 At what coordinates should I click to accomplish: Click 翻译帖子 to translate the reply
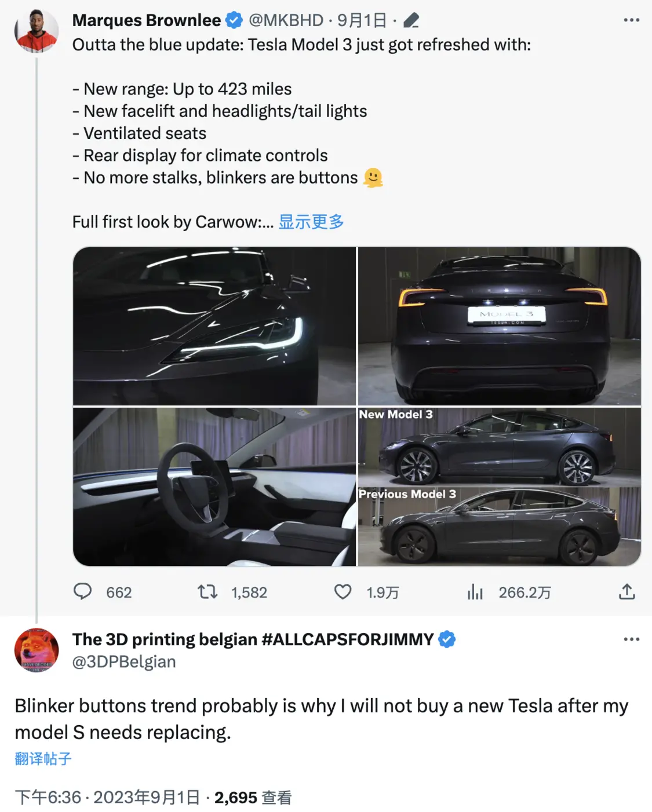pyautogui.click(x=43, y=759)
